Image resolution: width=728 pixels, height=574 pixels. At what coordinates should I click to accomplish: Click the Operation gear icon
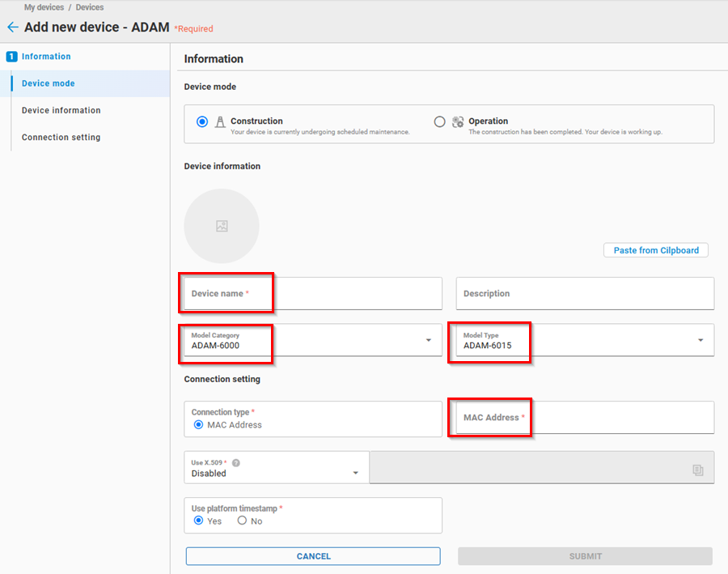(x=458, y=121)
